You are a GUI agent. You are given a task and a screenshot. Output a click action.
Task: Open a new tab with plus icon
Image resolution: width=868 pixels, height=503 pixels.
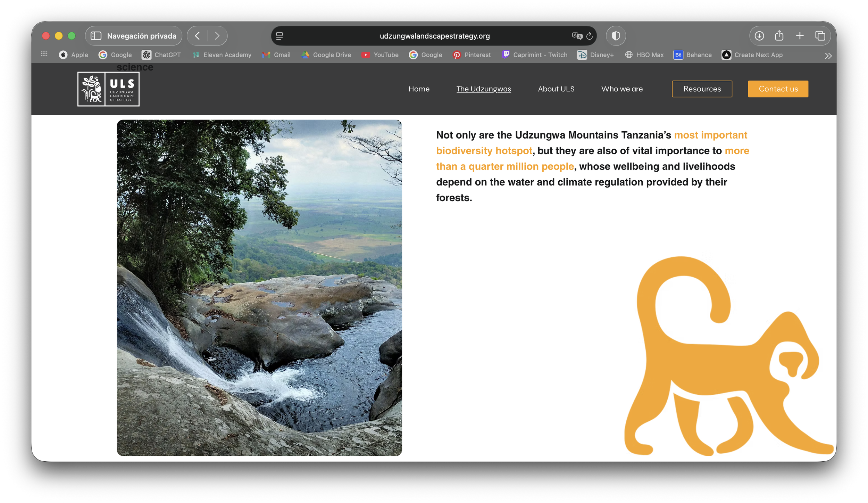tap(800, 36)
